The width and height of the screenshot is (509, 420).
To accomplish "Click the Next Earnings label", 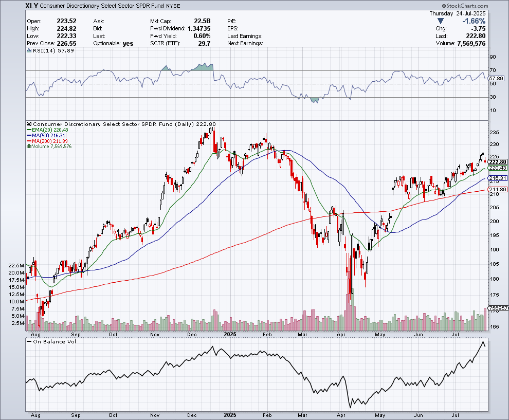I will coord(245,44).
